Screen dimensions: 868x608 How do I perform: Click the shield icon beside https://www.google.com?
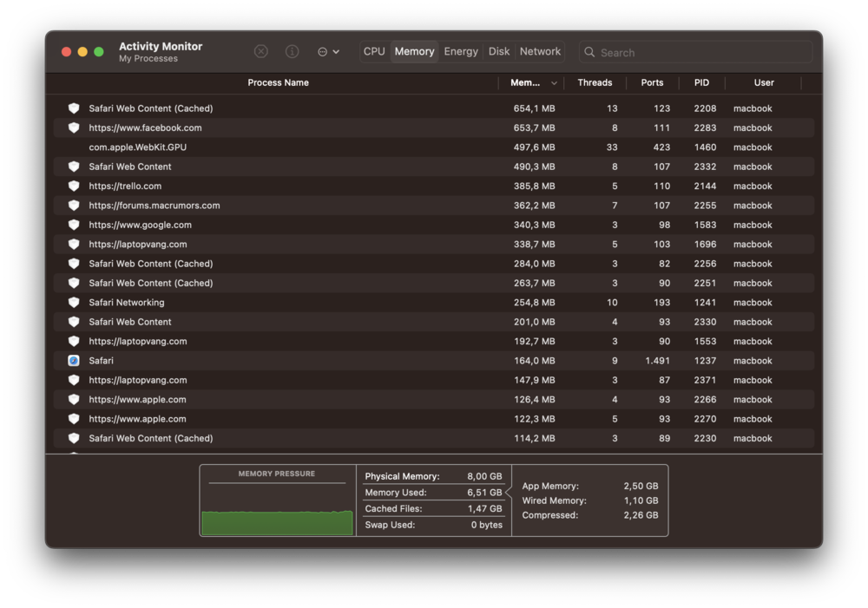[74, 225]
